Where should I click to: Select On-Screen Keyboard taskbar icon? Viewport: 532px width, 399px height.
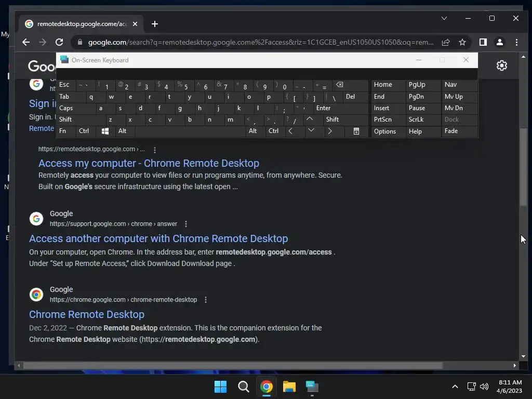pos(312,387)
